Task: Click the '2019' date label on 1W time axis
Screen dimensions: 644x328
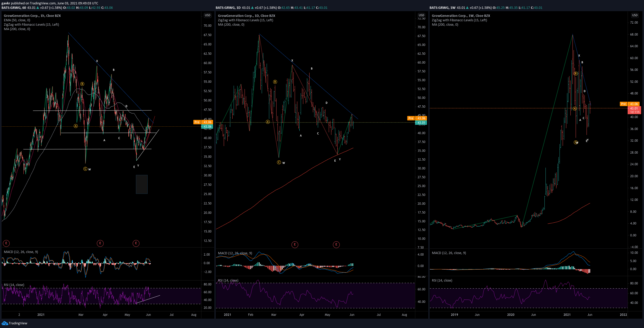Action: pos(454,315)
